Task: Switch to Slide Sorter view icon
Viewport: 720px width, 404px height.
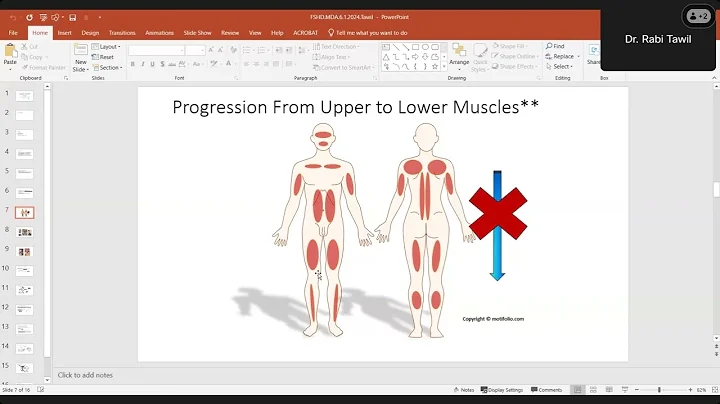Action: point(593,390)
